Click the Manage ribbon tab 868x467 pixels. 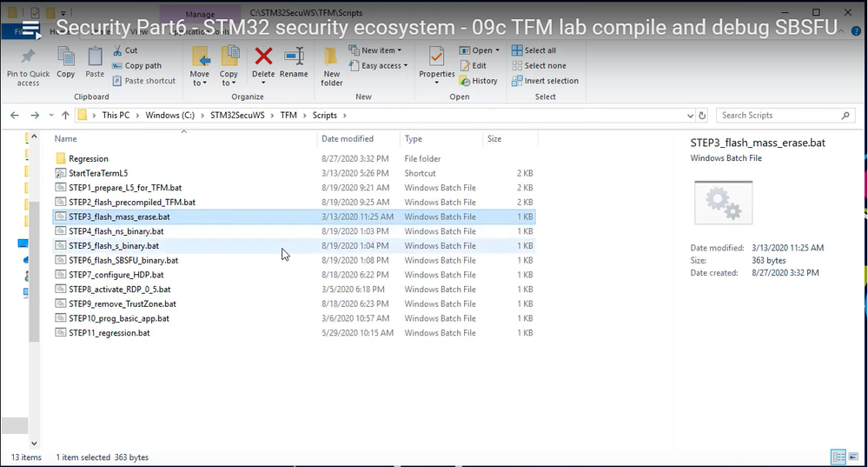(x=201, y=15)
